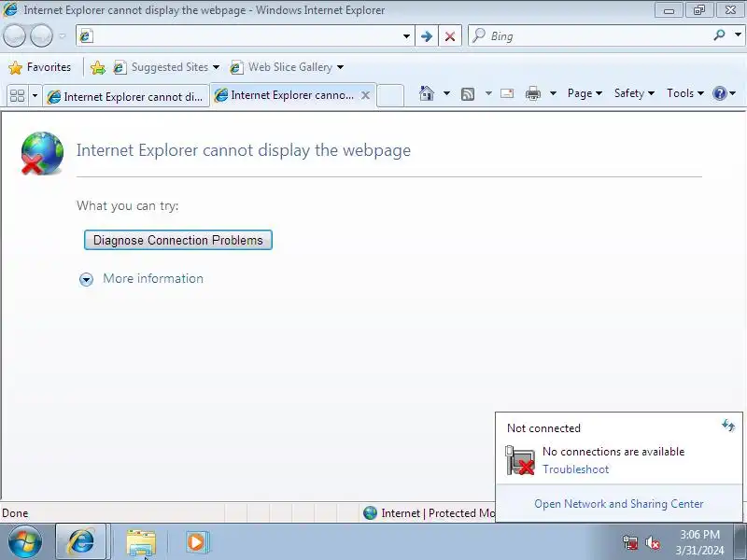Open the search provider dropdown arrow
This screenshot has width=747, height=560.
pyautogui.click(x=738, y=35)
